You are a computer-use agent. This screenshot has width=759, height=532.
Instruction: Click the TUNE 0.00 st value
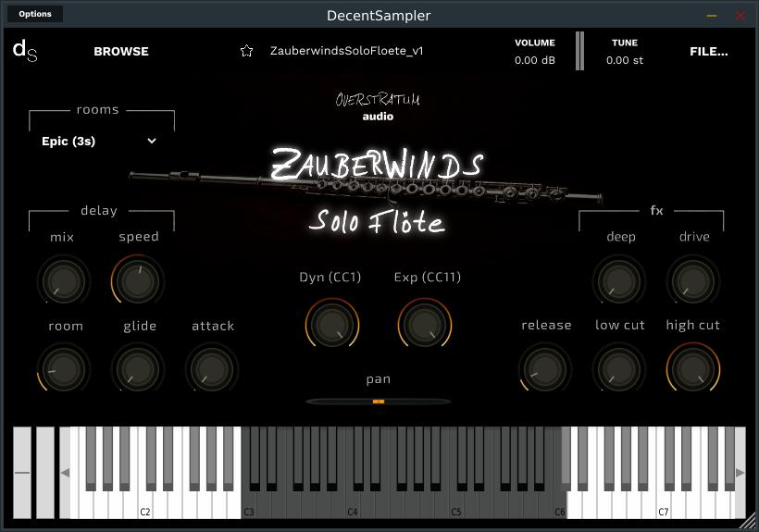coord(625,60)
